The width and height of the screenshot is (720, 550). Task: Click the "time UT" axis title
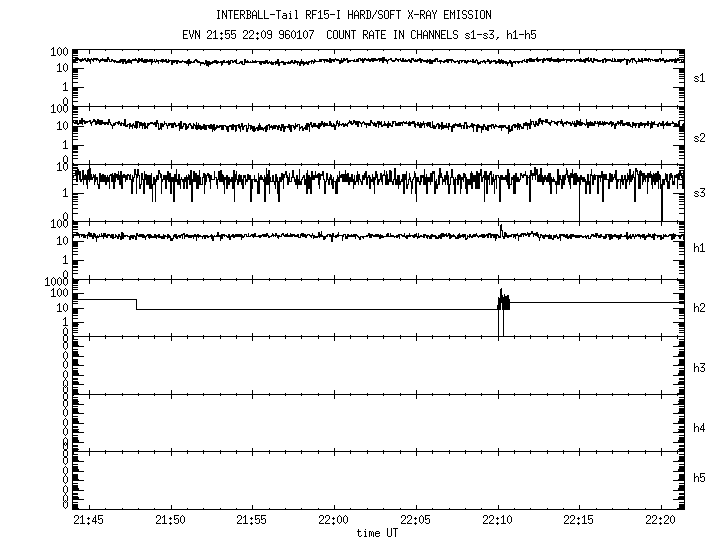(x=377, y=533)
